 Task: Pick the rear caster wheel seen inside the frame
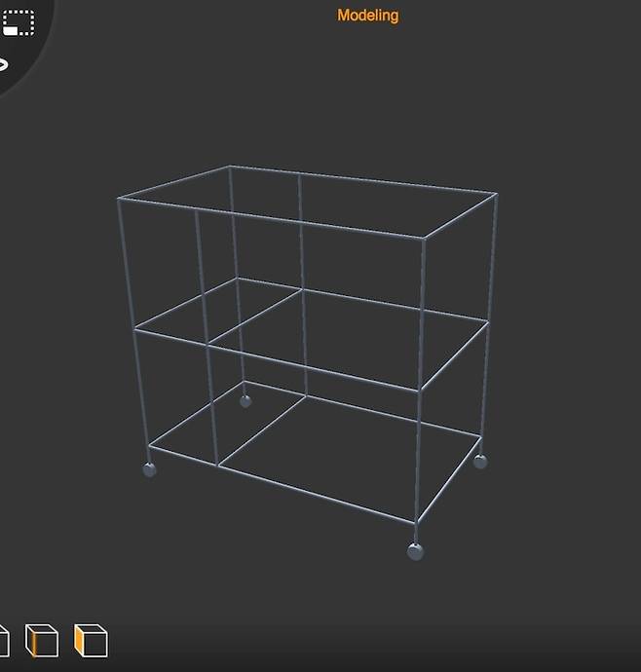pyautogui.click(x=245, y=400)
